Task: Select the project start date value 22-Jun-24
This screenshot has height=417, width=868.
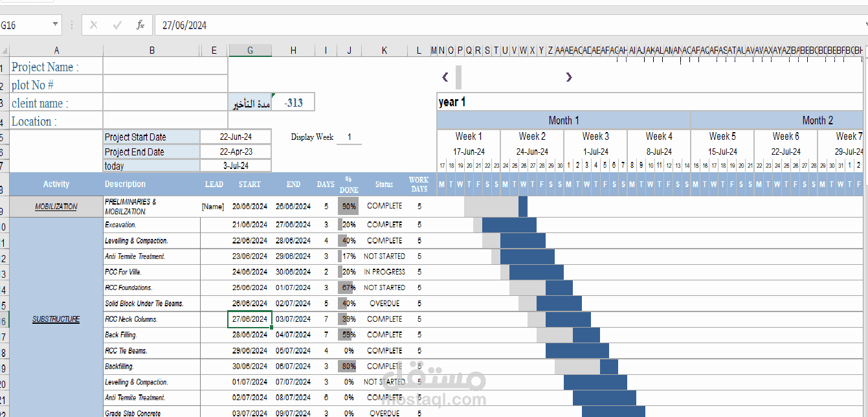Action: [236, 137]
